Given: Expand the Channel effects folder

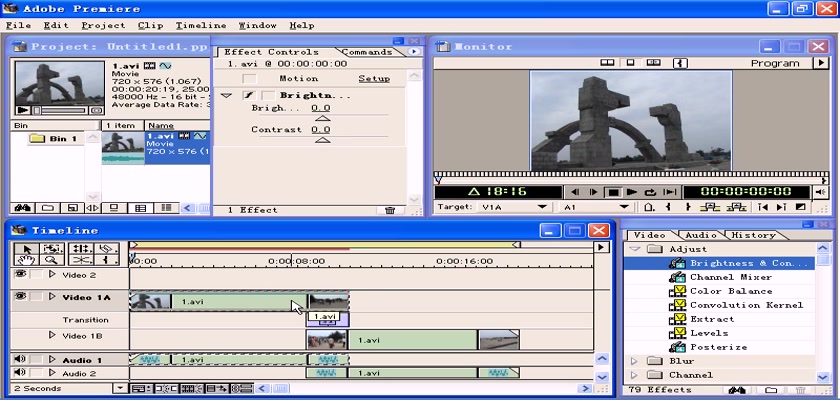Looking at the screenshot, I should [634, 375].
